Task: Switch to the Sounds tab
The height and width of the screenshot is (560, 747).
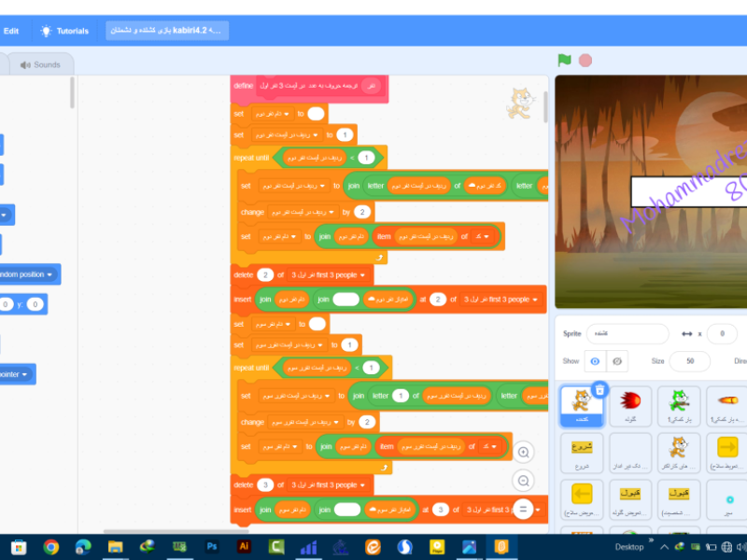Action: (40, 64)
